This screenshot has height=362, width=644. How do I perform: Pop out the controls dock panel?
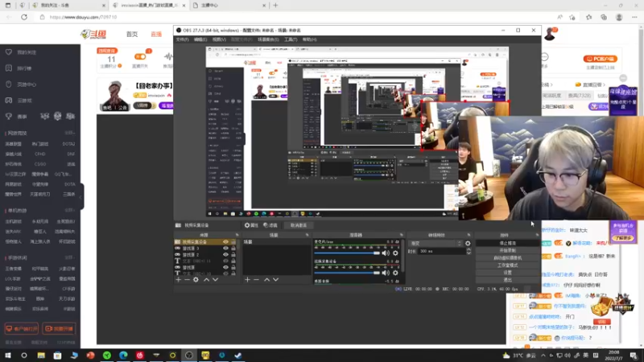coord(537,235)
